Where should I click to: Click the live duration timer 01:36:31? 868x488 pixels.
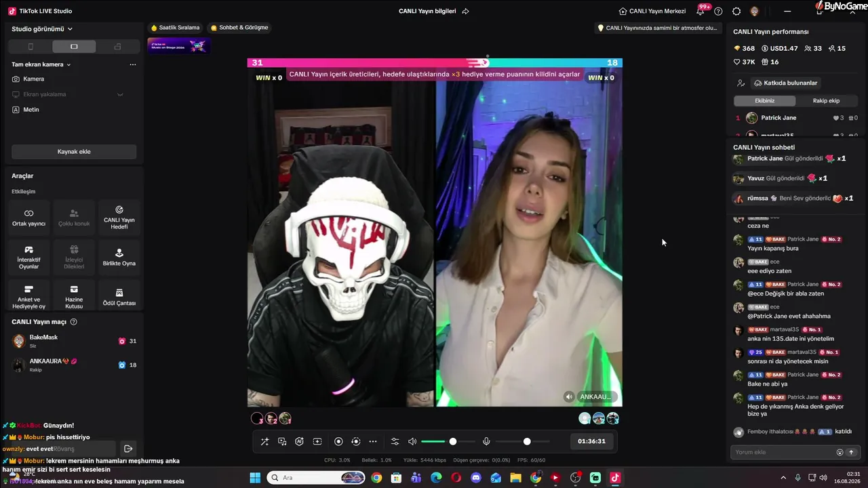[x=592, y=441]
